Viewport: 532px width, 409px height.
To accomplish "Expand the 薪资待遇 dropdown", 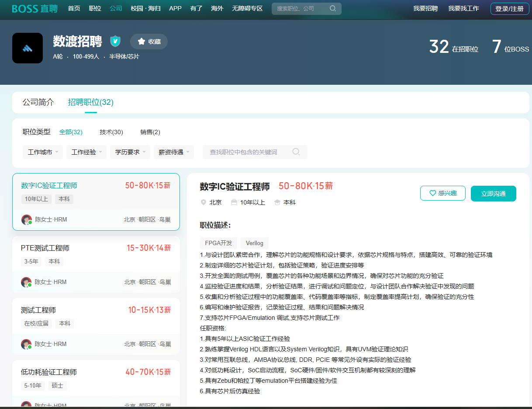I will 174,152.
